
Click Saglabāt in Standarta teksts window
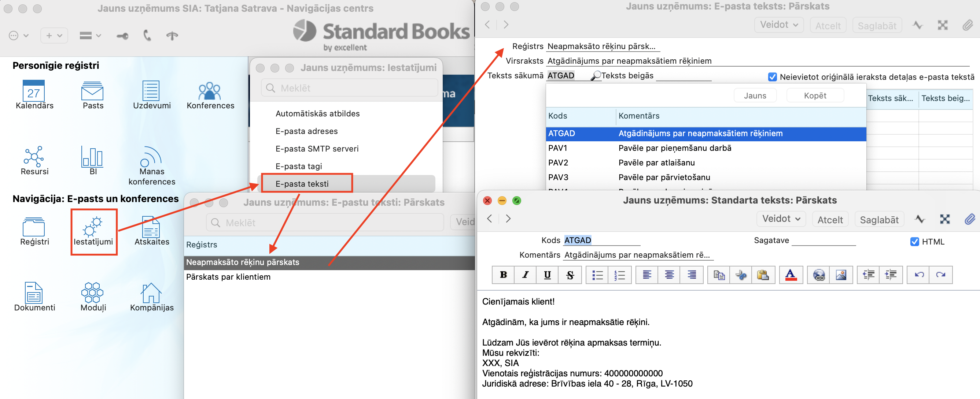pyautogui.click(x=879, y=220)
